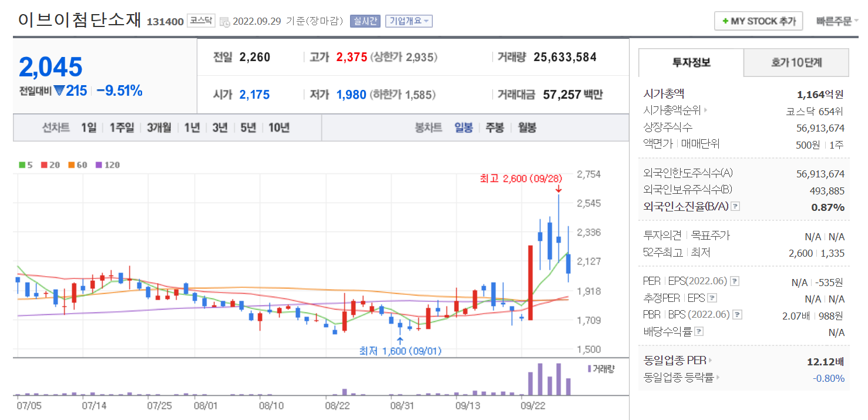Switch to the 투자정보 tab
This screenshot has width=868, height=420.
(x=691, y=62)
